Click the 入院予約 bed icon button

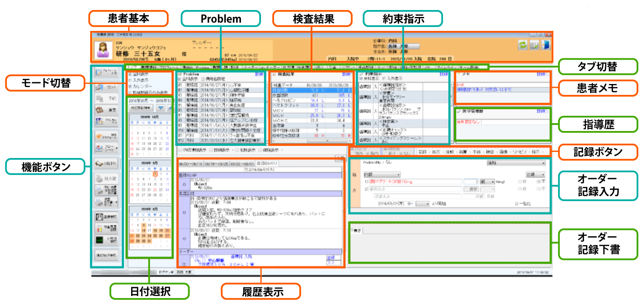click(x=106, y=164)
